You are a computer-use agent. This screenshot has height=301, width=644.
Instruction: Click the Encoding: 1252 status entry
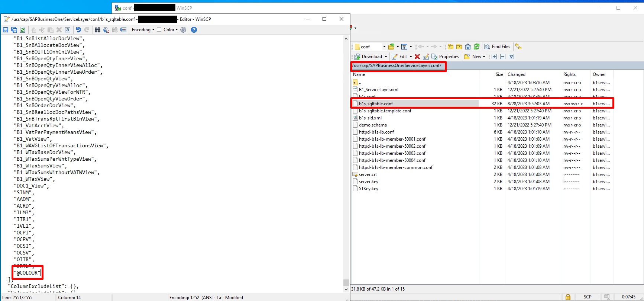coord(195,297)
